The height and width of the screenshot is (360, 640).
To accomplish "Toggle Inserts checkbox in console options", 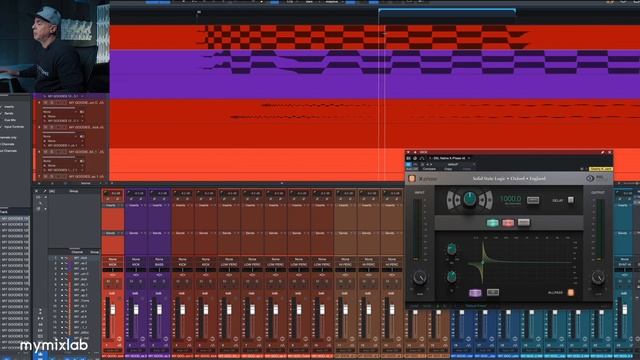I will [2, 107].
